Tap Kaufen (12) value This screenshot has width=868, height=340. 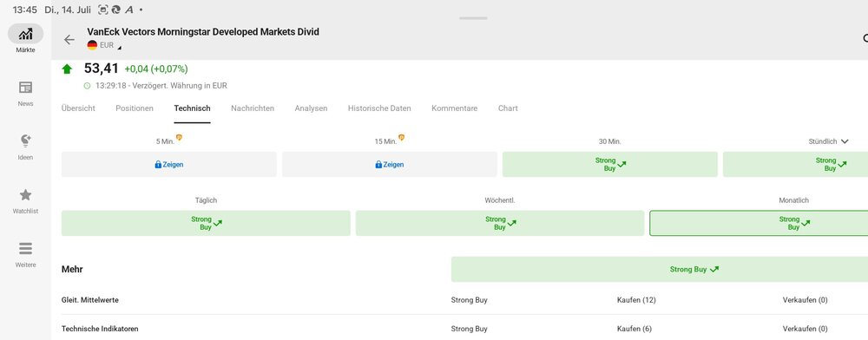636,300
